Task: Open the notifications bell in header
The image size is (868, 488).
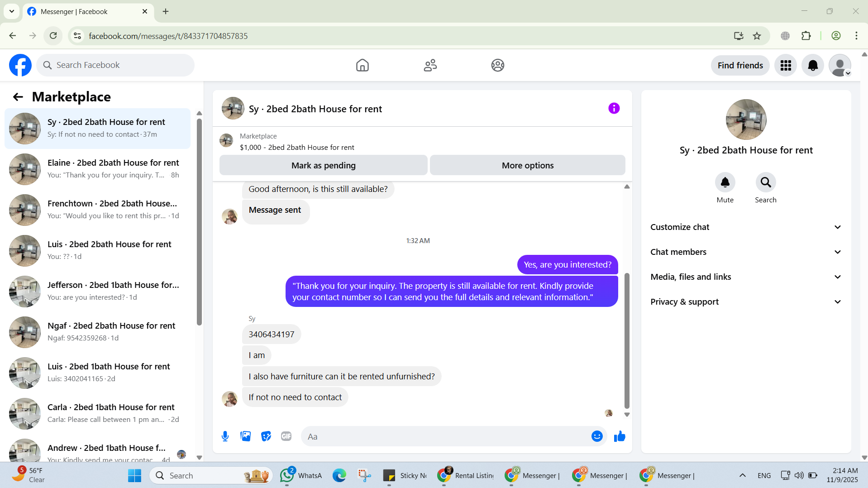Action: tap(813, 66)
